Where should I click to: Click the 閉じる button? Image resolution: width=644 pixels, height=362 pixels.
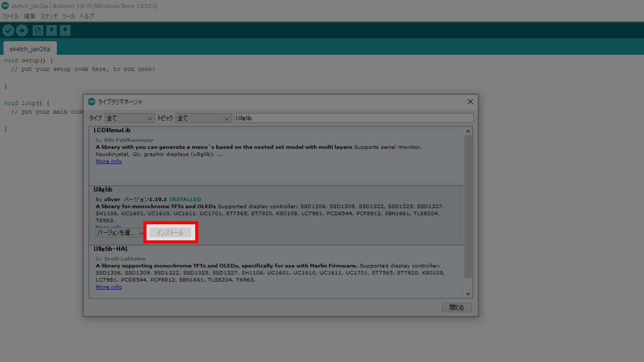tap(457, 307)
